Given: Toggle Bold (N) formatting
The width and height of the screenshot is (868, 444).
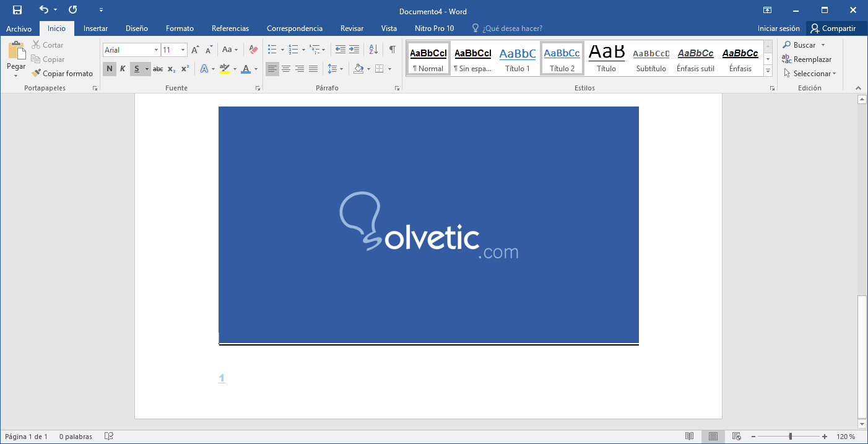Looking at the screenshot, I should click(110, 69).
